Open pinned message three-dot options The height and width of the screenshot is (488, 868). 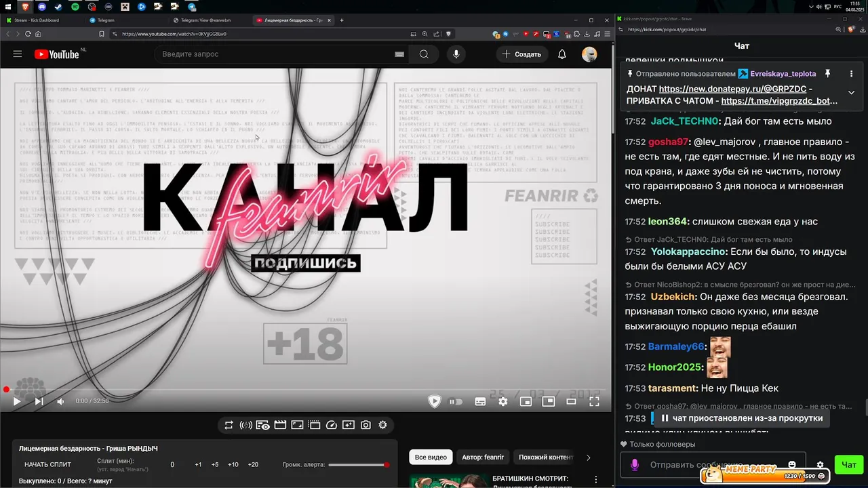click(851, 73)
